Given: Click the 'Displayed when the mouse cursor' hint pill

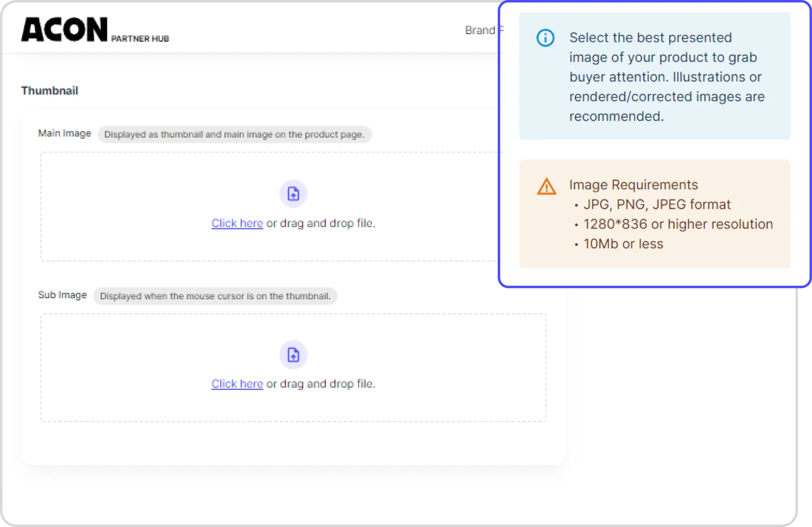Looking at the screenshot, I should pos(215,296).
